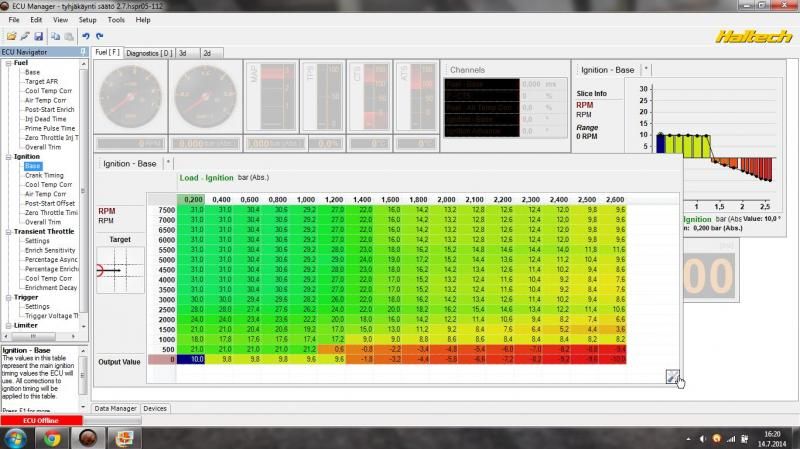
Task: Click the Open file toolbar icon
Action: tap(11, 36)
